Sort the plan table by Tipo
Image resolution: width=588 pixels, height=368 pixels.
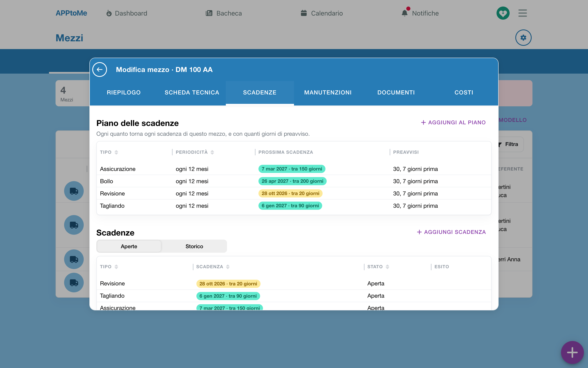click(116, 152)
